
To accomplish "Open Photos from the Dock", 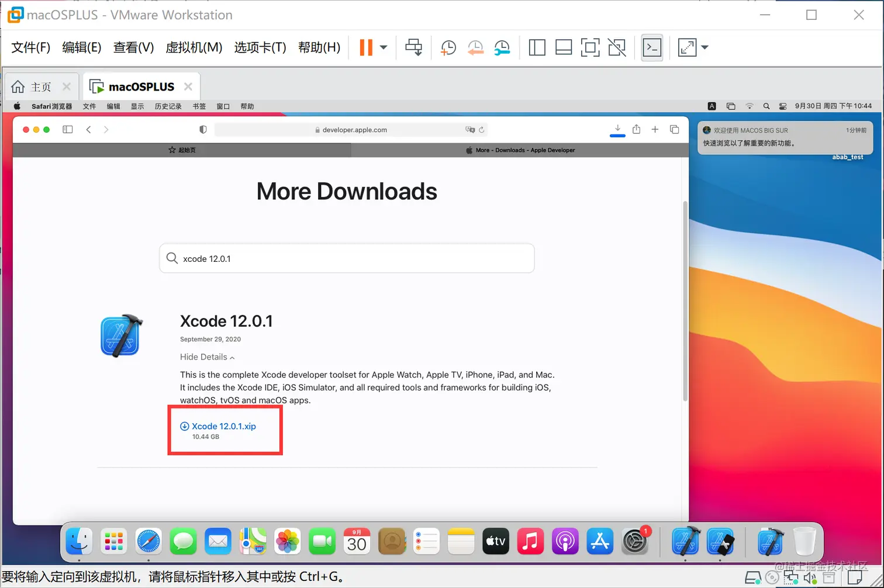I will (288, 542).
